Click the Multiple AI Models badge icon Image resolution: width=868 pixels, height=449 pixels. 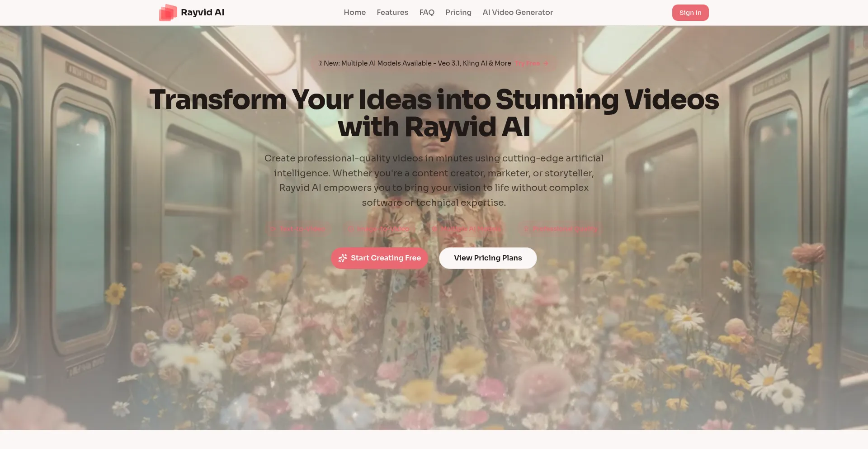coord(434,229)
